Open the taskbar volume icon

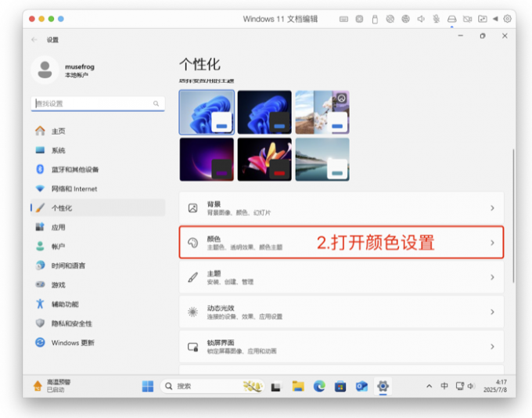pyautogui.click(x=470, y=386)
